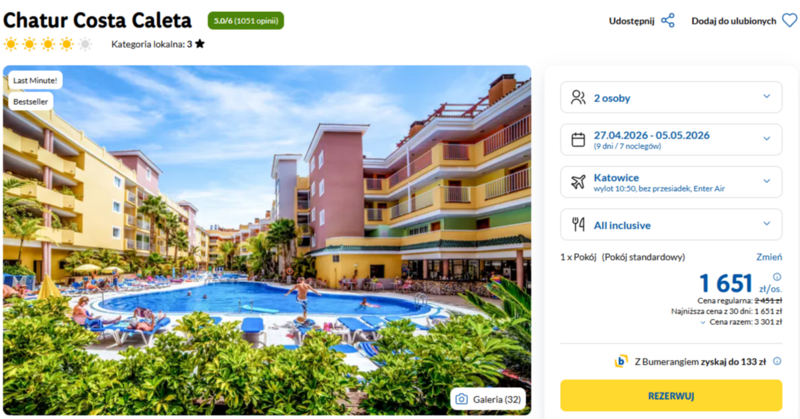Click the cutlery icon in All inclusive field
This screenshot has height=419, width=800.
click(578, 224)
